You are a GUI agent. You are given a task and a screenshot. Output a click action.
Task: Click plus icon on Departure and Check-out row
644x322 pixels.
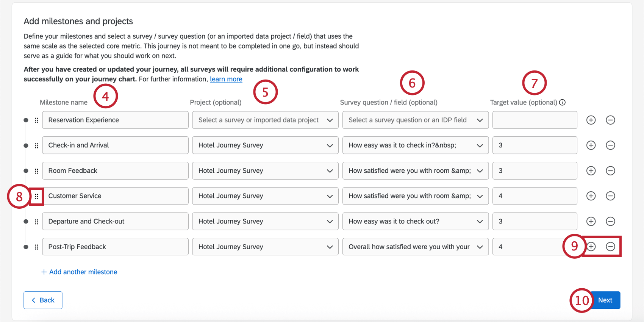click(591, 221)
